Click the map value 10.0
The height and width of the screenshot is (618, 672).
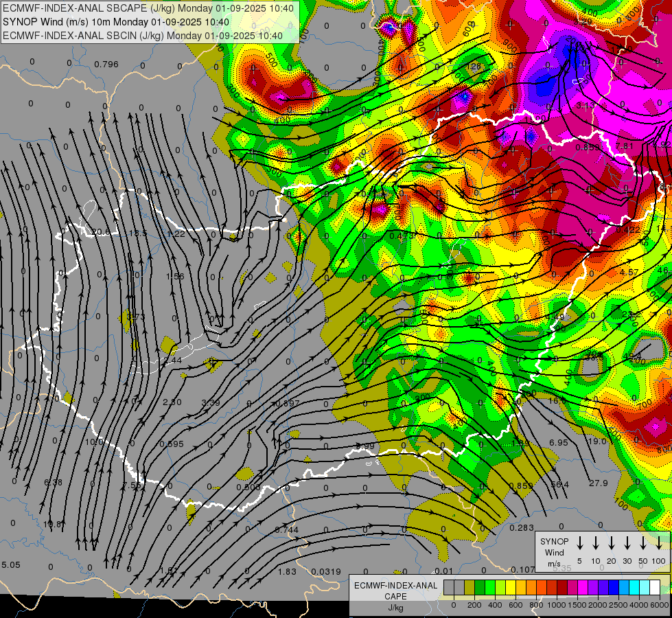tap(94, 442)
